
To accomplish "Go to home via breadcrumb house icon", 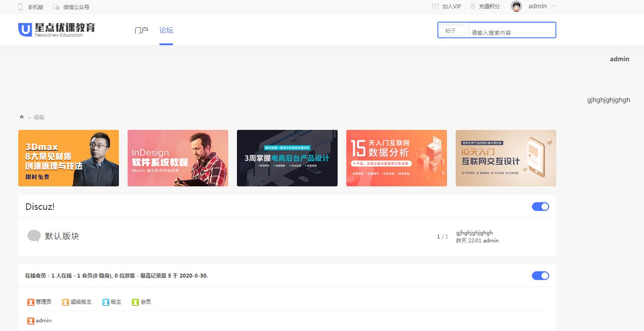I will click(x=22, y=117).
